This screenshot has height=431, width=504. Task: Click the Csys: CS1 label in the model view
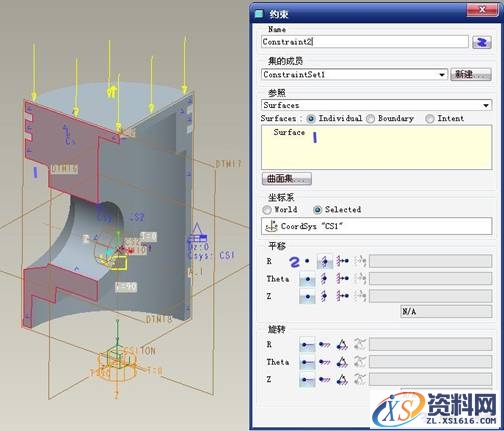[211, 256]
